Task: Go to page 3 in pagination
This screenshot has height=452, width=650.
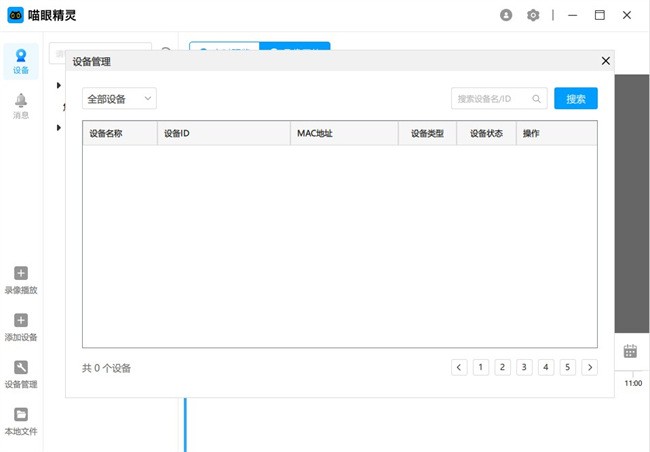Action: (x=524, y=367)
